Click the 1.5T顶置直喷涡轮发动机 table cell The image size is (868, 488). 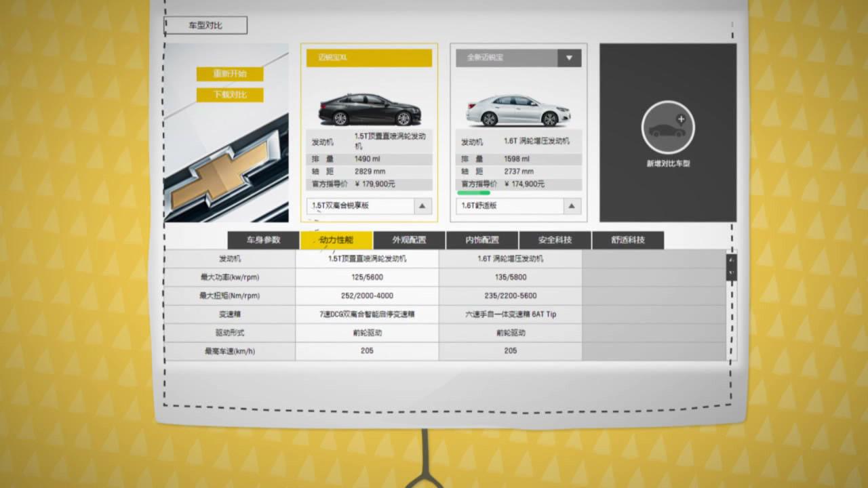367,259
